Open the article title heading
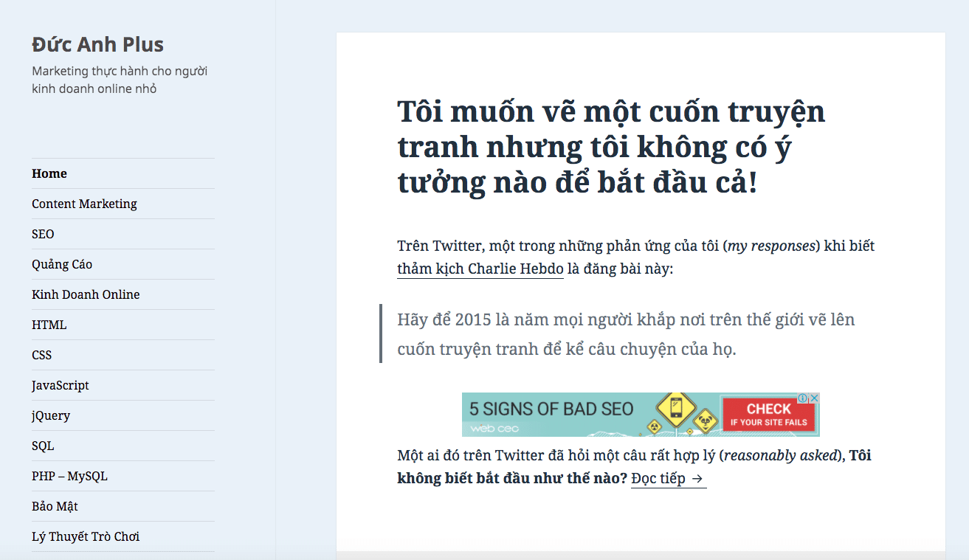This screenshot has height=560, width=969. pyautogui.click(x=611, y=147)
